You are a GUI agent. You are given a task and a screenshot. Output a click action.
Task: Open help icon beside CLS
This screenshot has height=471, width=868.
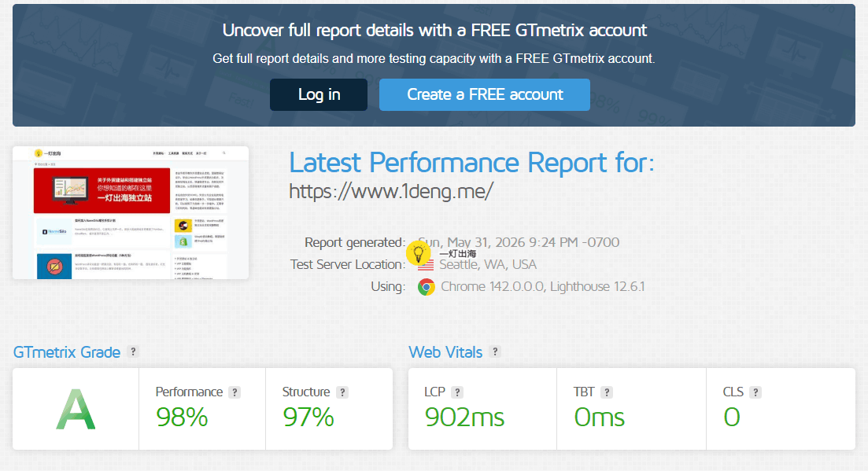755,392
